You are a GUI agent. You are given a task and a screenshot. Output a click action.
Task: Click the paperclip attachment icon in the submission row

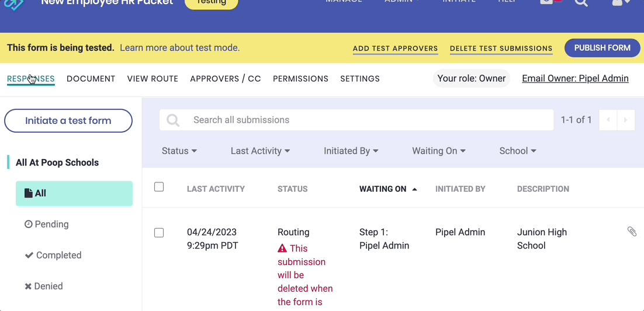click(632, 231)
